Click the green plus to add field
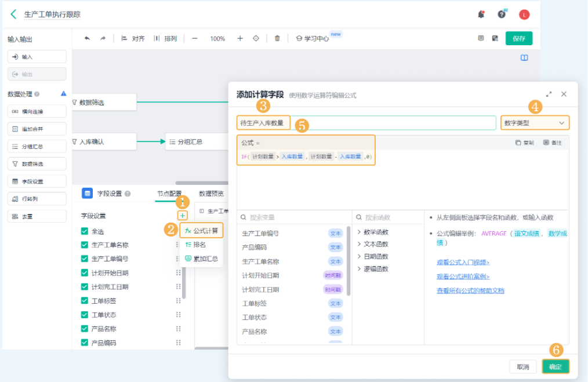The height and width of the screenshot is (382, 588). pos(183,216)
